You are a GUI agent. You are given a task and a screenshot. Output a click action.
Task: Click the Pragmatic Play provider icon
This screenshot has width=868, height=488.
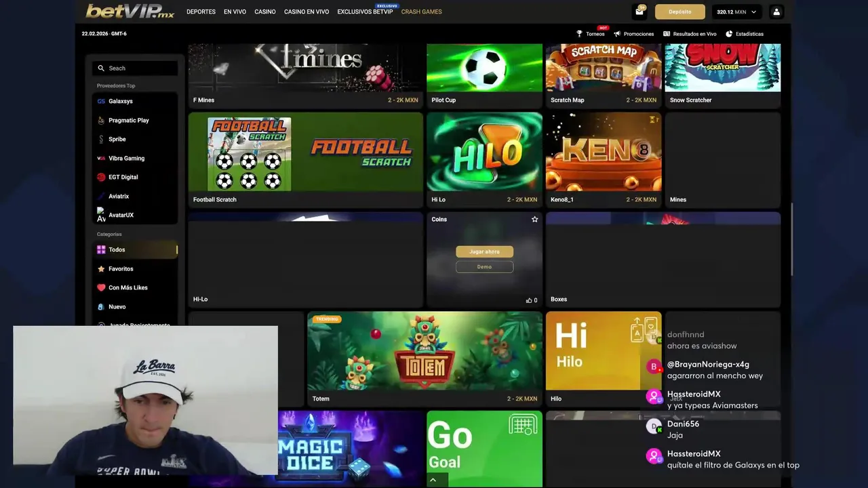(101, 120)
